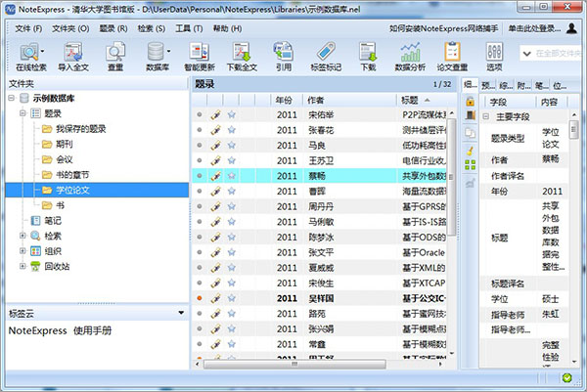Viewport: 587px width, 392px height.
Task: Click the detail panel vertical scrollbar
Action: click(573, 129)
